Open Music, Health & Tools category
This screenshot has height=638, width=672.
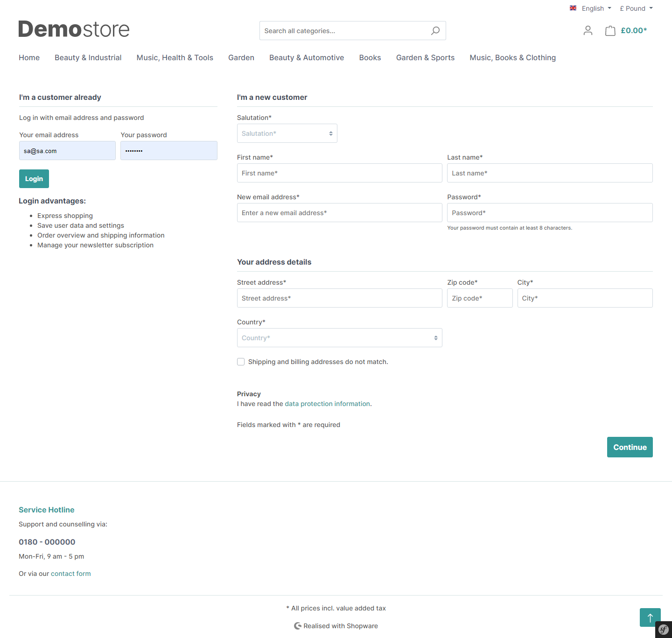[x=175, y=57]
